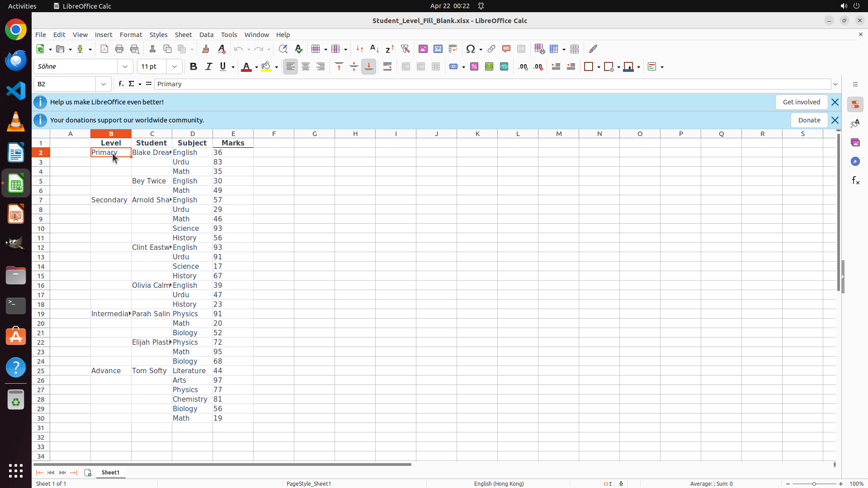Click the Format as Percent icon
Screen dimensions: 868x488
click(x=474, y=67)
